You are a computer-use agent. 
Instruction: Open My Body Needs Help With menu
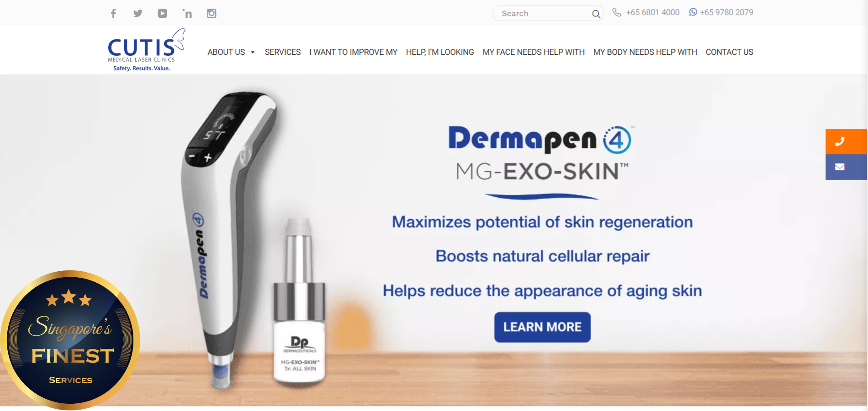[x=645, y=52]
